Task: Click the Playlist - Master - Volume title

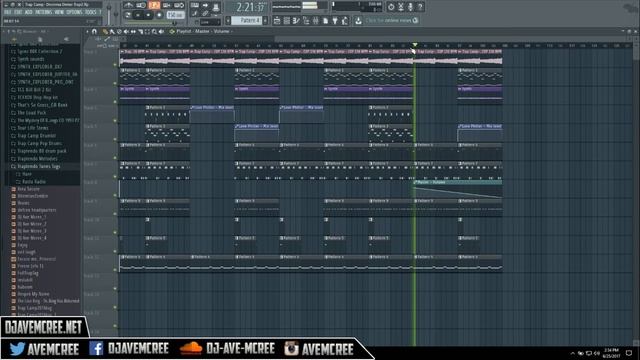Action: (x=203, y=31)
